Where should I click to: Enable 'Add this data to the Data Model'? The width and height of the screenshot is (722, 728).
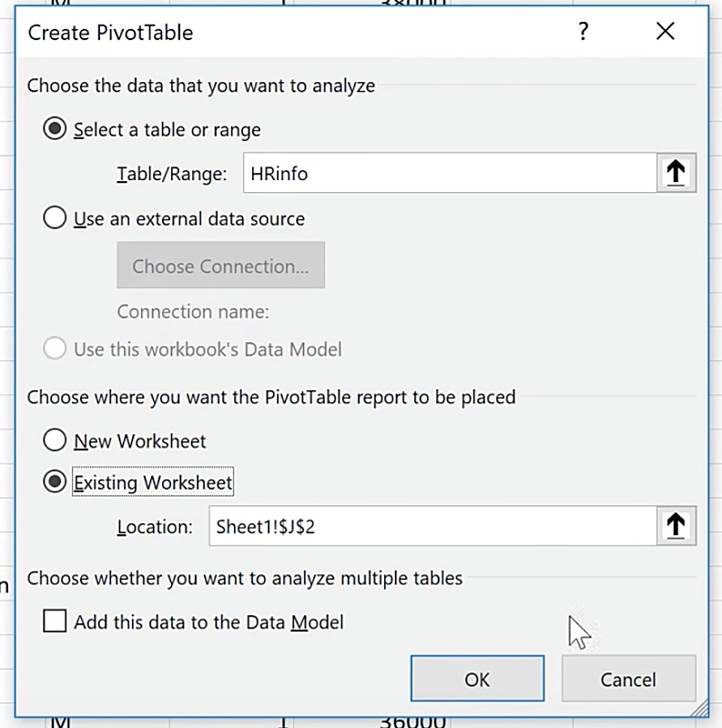point(56,622)
